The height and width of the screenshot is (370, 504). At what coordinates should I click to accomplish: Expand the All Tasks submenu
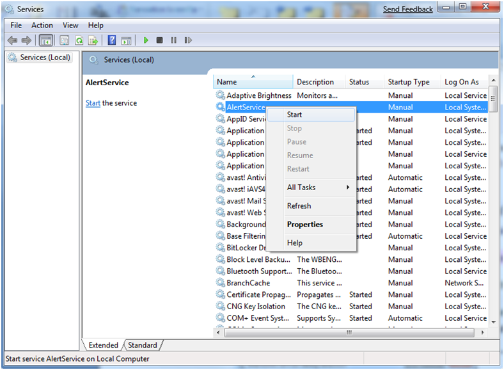click(x=311, y=187)
